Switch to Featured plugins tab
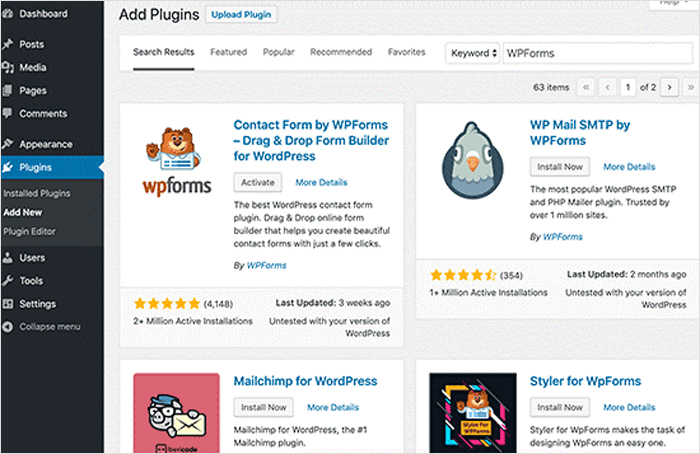Viewport: 700px width, 454px height. tap(229, 52)
